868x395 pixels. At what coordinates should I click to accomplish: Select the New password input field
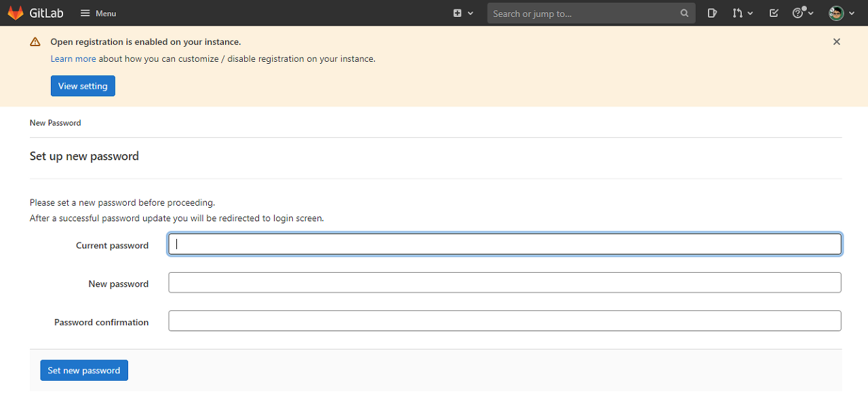point(505,282)
